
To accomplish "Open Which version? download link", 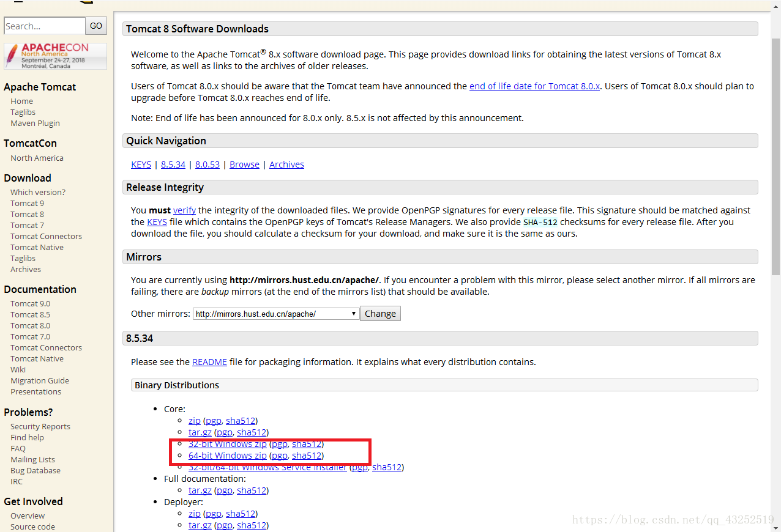I will pyautogui.click(x=38, y=192).
